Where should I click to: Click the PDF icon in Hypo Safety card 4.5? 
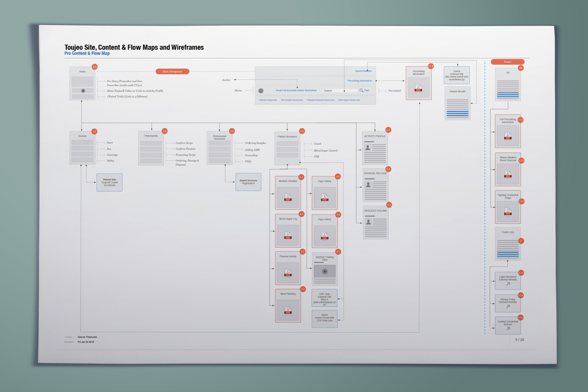coord(325,197)
